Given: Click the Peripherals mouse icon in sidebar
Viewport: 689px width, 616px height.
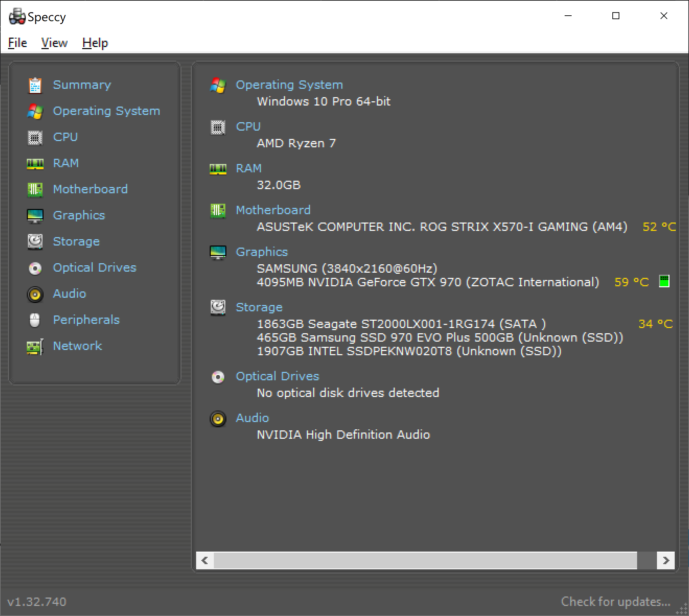Looking at the screenshot, I should pos(35,320).
